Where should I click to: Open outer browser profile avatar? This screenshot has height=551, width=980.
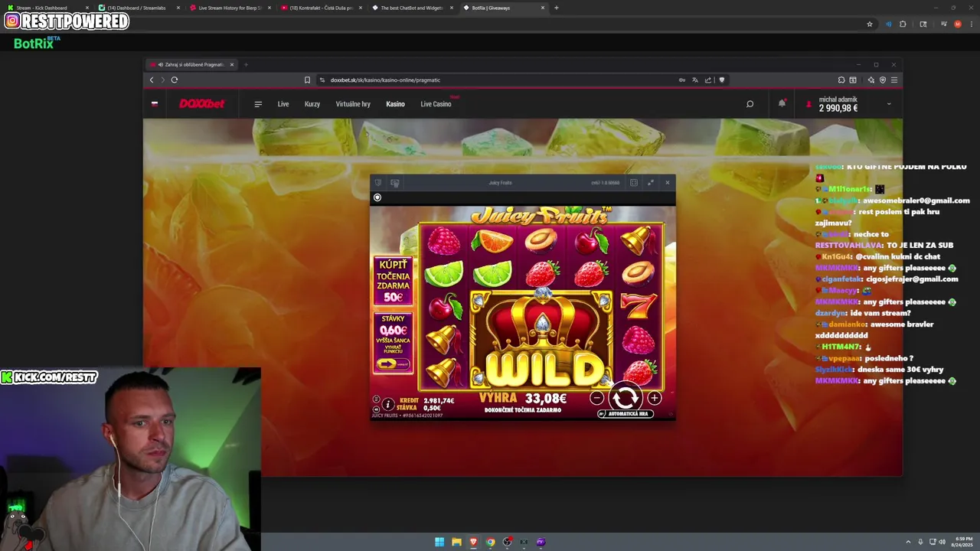957,24
